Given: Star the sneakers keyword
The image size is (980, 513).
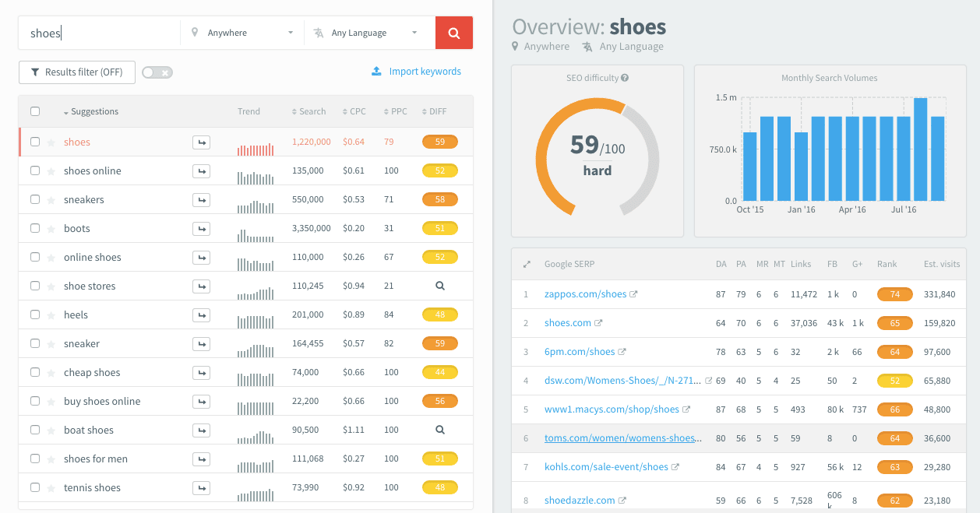Looking at the screenshot, I should coord(51,200).
